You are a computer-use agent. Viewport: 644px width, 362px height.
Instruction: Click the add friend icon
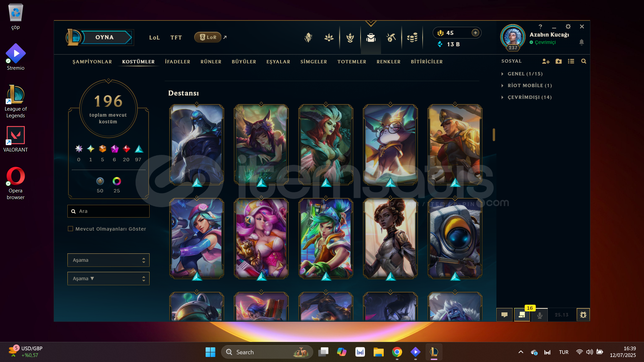546,61
